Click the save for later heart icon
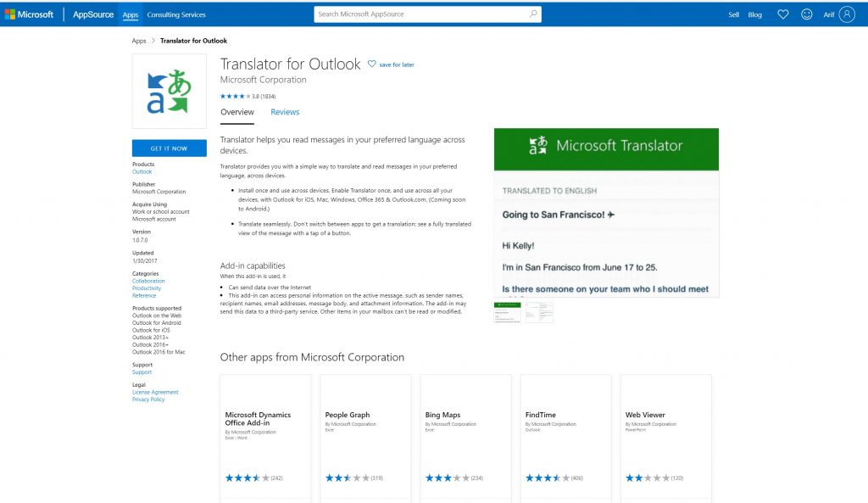Screen dimensions: 868x503 coord(372,64)
